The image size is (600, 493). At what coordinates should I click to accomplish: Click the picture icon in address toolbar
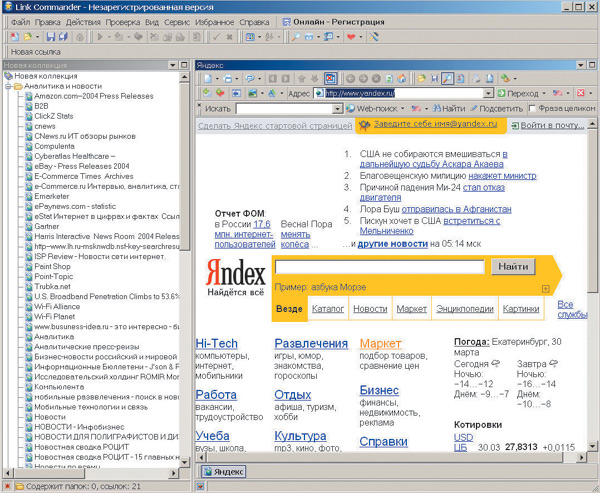(x=253, y=93)
